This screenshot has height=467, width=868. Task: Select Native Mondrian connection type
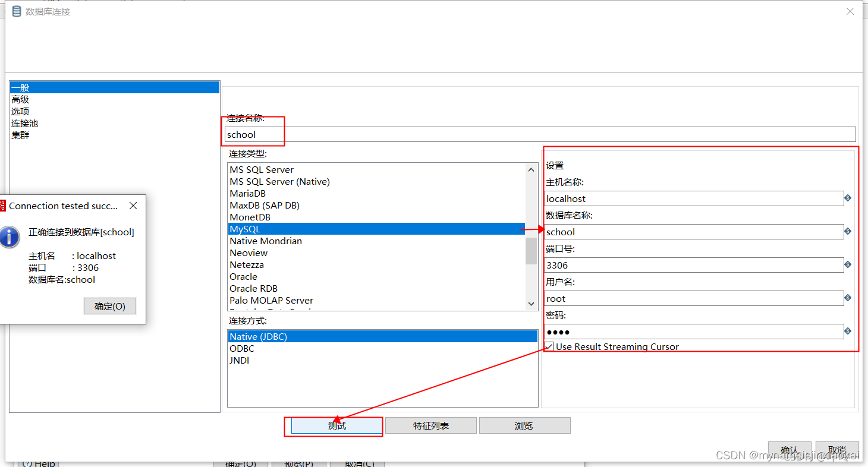(376, 241)
